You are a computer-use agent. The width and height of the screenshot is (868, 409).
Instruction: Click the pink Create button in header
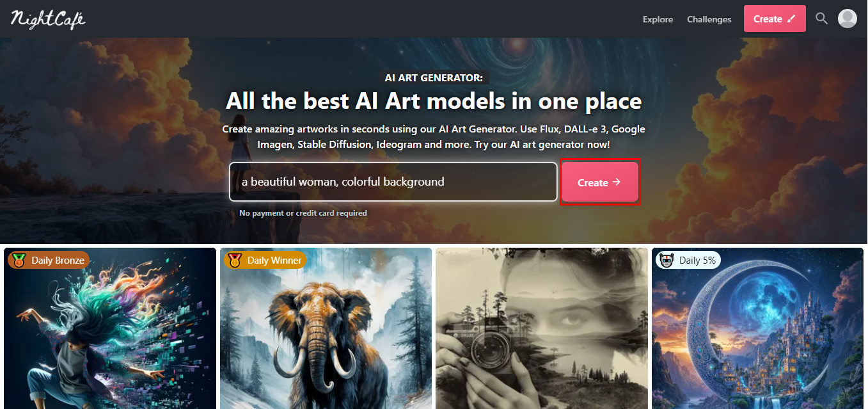click(775, 19)
